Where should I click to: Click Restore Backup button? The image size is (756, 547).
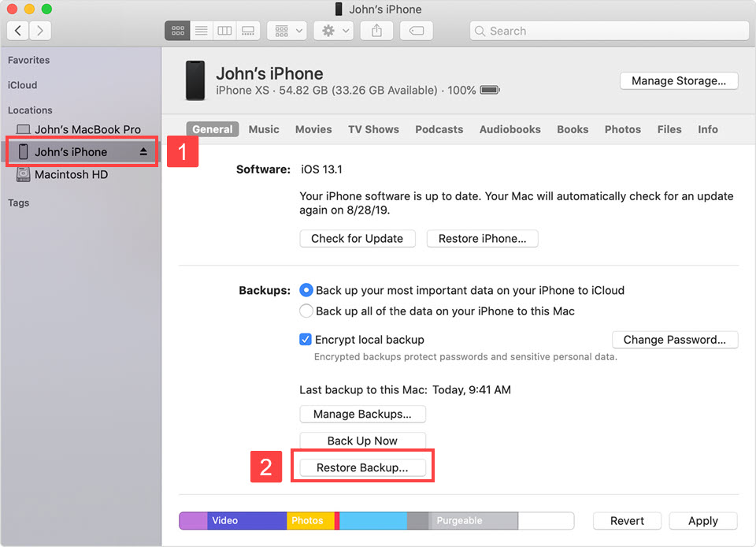[362, 468]
